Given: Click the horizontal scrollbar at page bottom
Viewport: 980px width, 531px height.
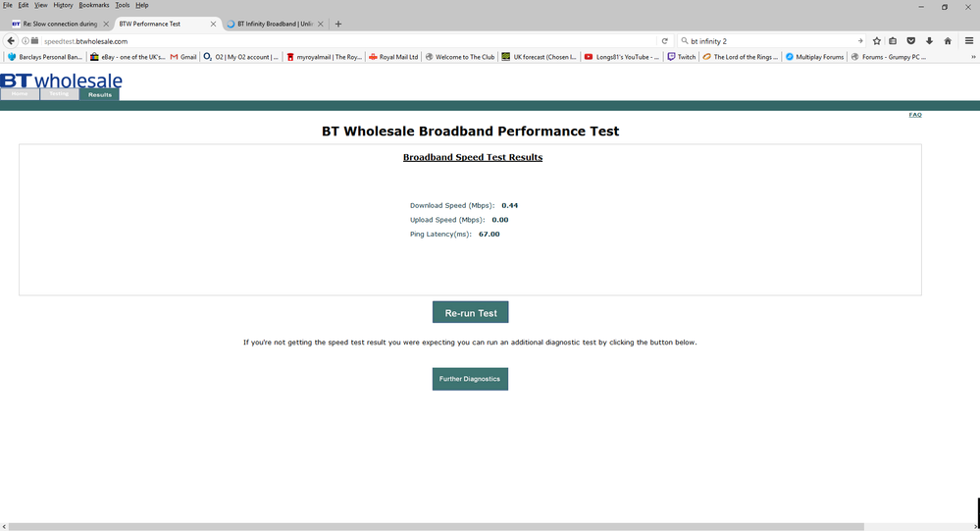Looking at the screenshot, I should [437, 527].
